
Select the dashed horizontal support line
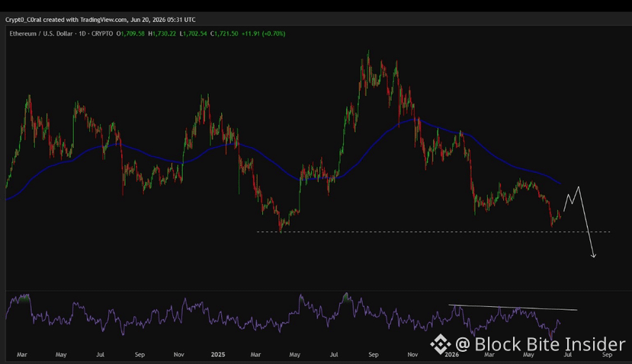click(x=433, y=232)
